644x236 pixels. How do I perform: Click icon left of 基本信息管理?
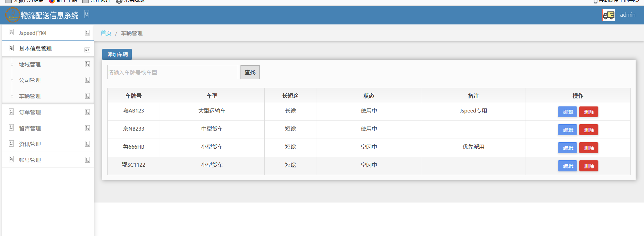[11, 48]
